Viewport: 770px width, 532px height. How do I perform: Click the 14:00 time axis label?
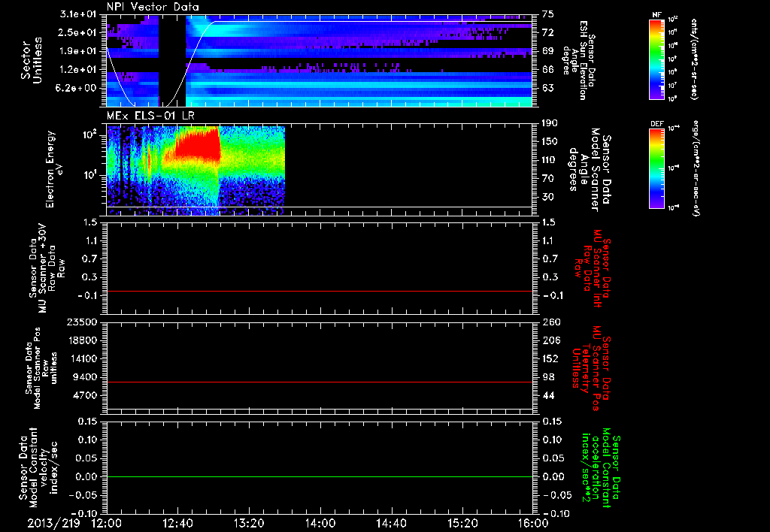[x=320, y=523]
